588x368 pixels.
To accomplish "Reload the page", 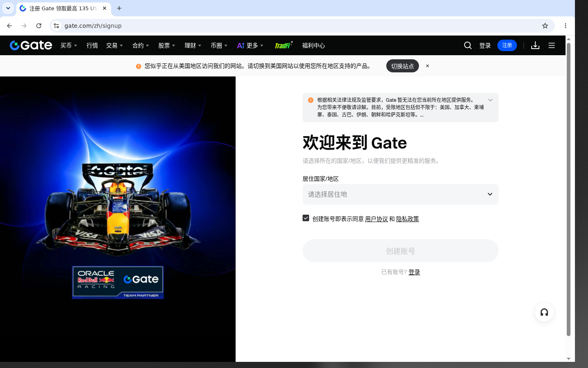I will [39, 26].
